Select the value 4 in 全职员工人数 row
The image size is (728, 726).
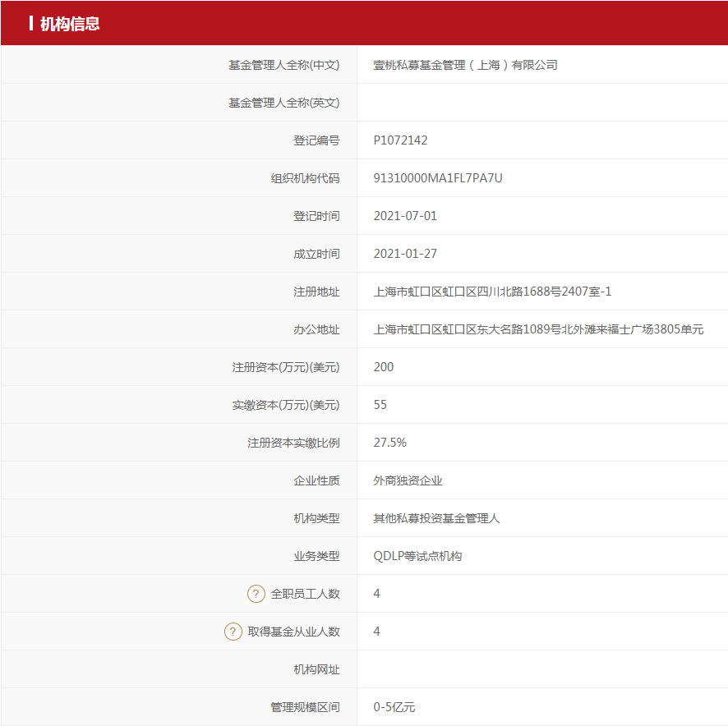(376, 594)
